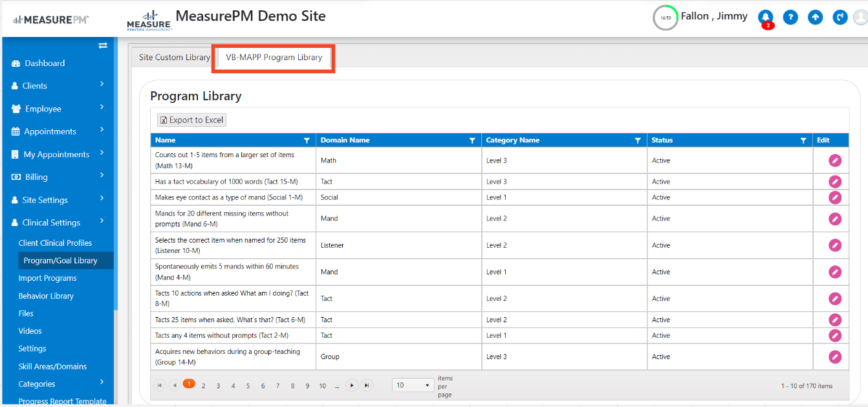Viewport: 868px width, 407px height.
Task: Collapse the sidebar with the swap-arrows icon
Action: 102,45
